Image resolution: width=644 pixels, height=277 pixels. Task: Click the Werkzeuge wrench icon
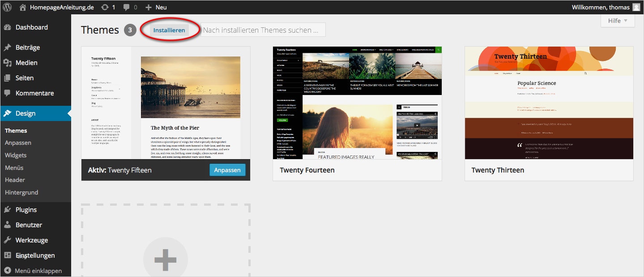pos(7,240)
